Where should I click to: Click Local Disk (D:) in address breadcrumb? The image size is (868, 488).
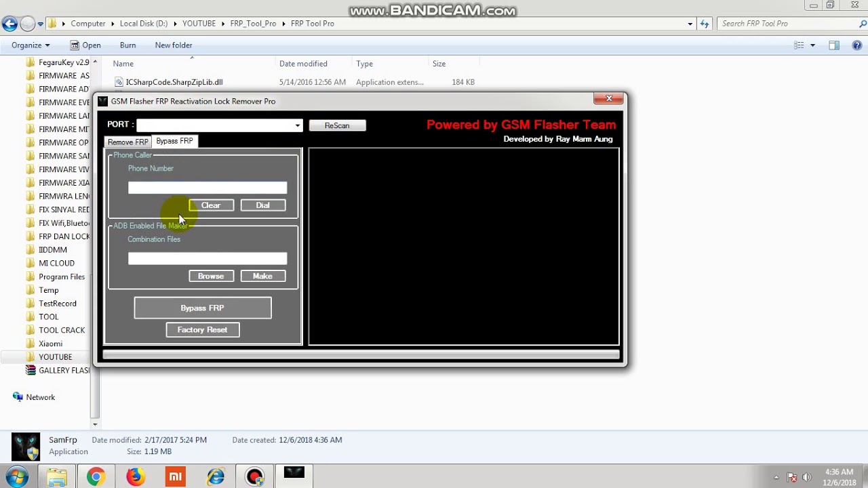point(144,24)
